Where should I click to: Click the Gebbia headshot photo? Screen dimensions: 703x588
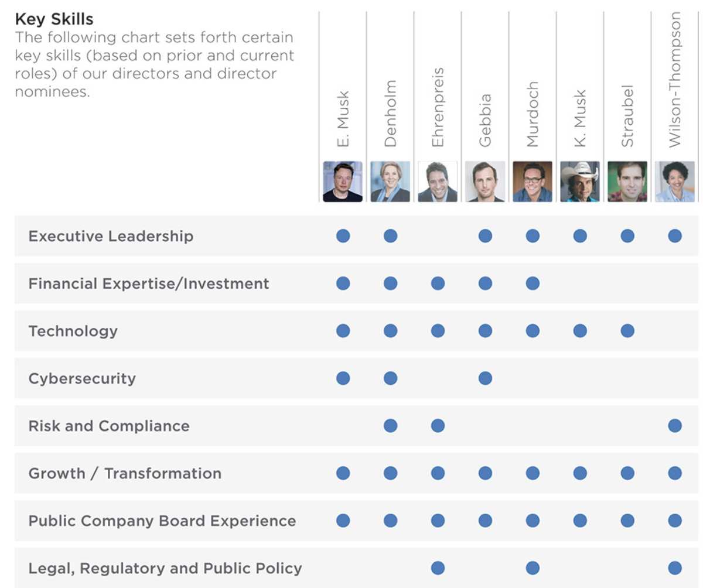point(485,182)
